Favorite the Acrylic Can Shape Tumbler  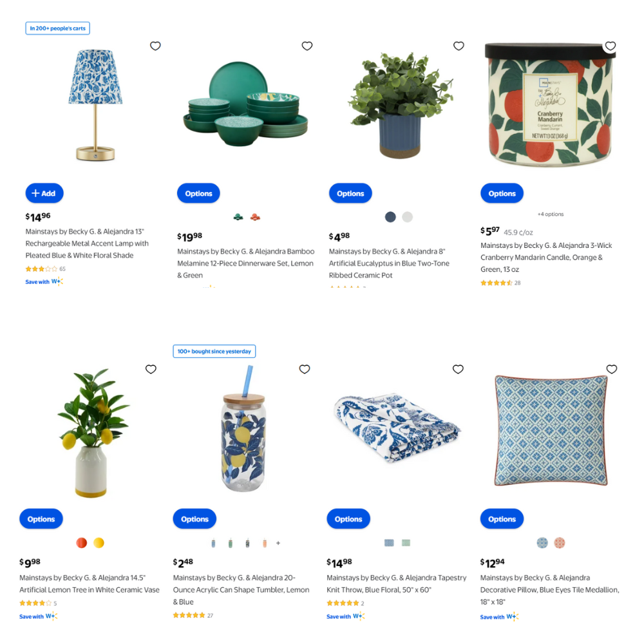click(305, 369)
